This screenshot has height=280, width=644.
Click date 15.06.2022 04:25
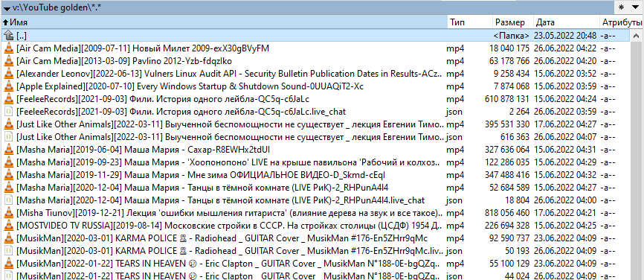565,226
